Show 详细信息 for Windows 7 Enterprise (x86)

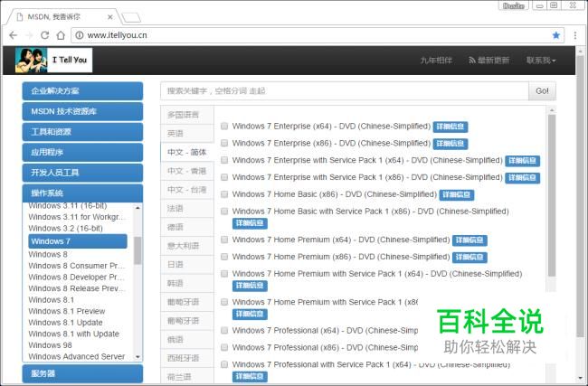(x=450, y=144)
